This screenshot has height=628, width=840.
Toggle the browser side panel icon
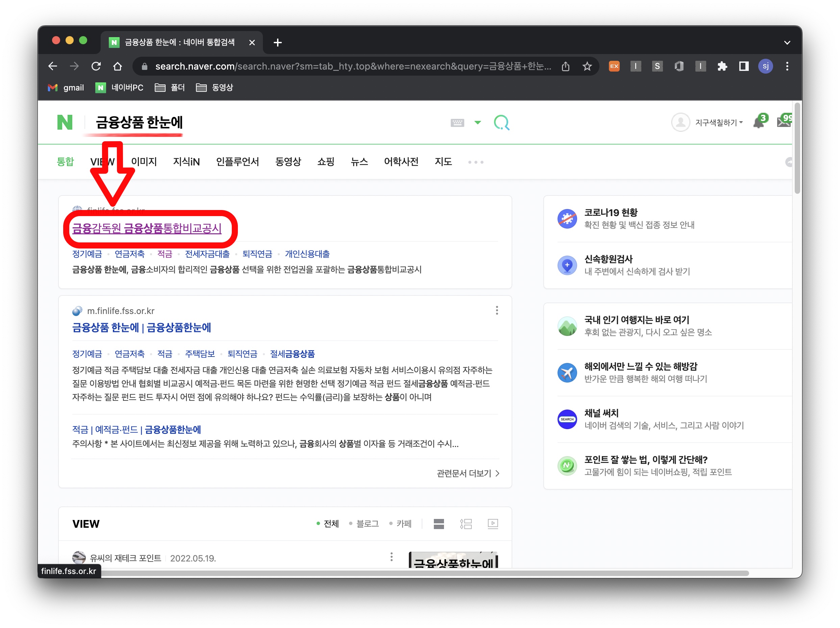pos(744,67)
